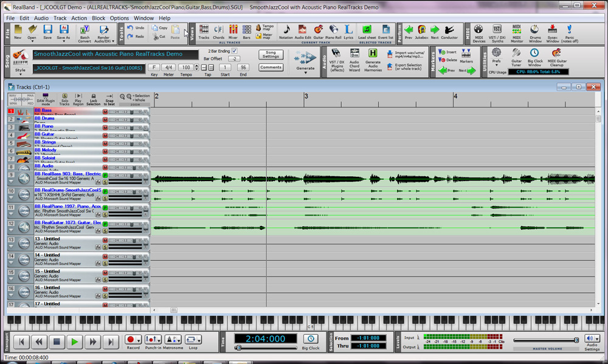Open the Guitar window

[x=319, y=32]
